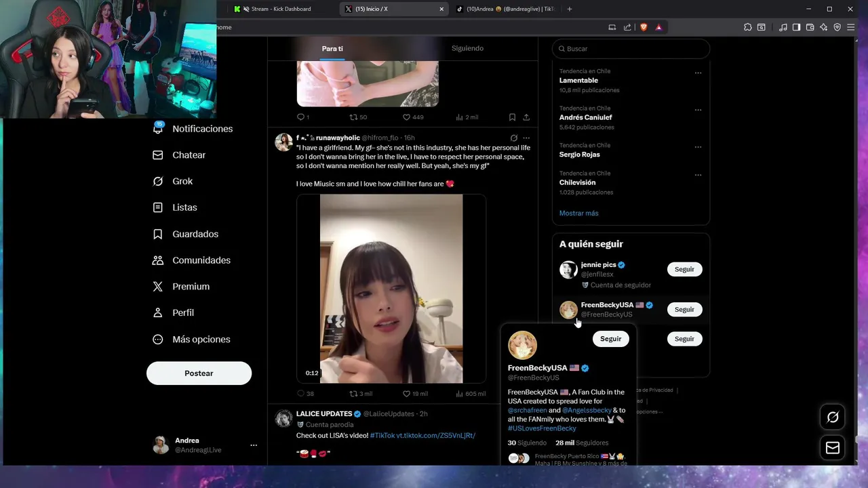This screenshot has width=868, height=488.
Task: View analytics showing 605 mil
Action: coord(460,394)
